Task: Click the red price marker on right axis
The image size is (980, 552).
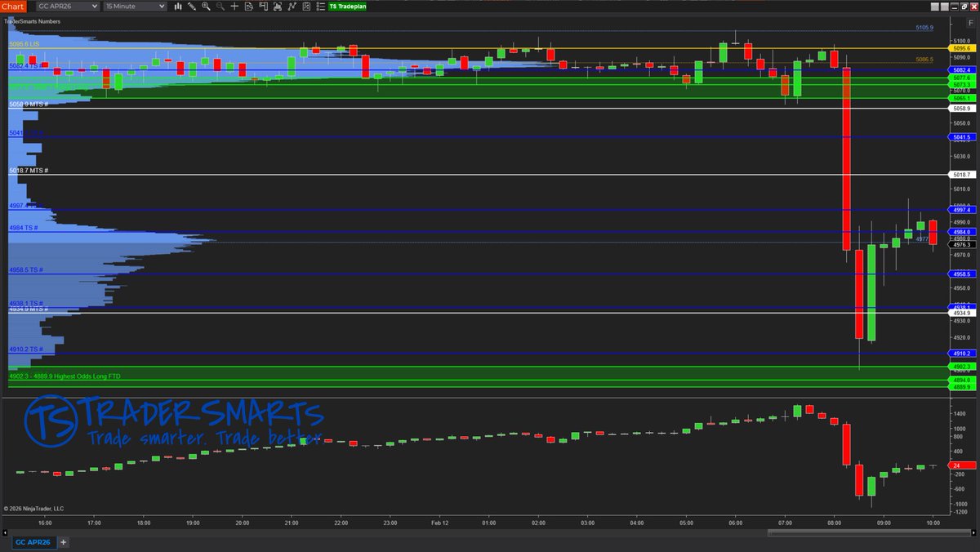Action: [961, 466]
